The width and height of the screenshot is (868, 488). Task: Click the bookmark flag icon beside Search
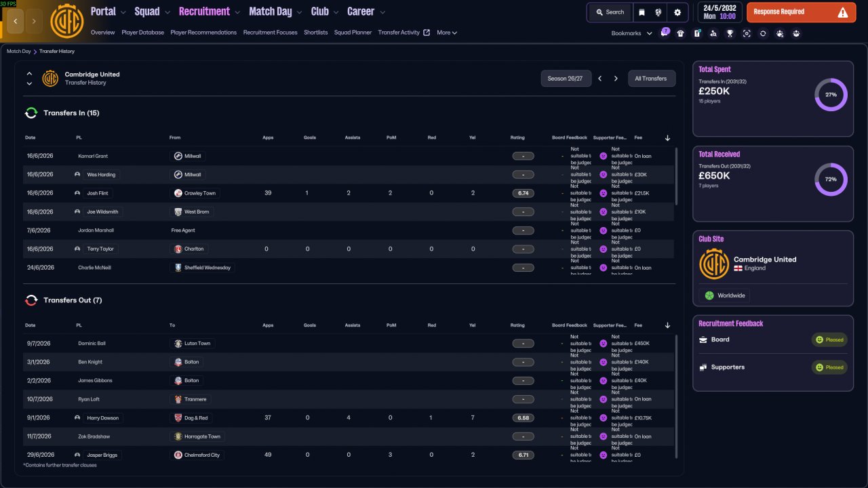(642, 12)
